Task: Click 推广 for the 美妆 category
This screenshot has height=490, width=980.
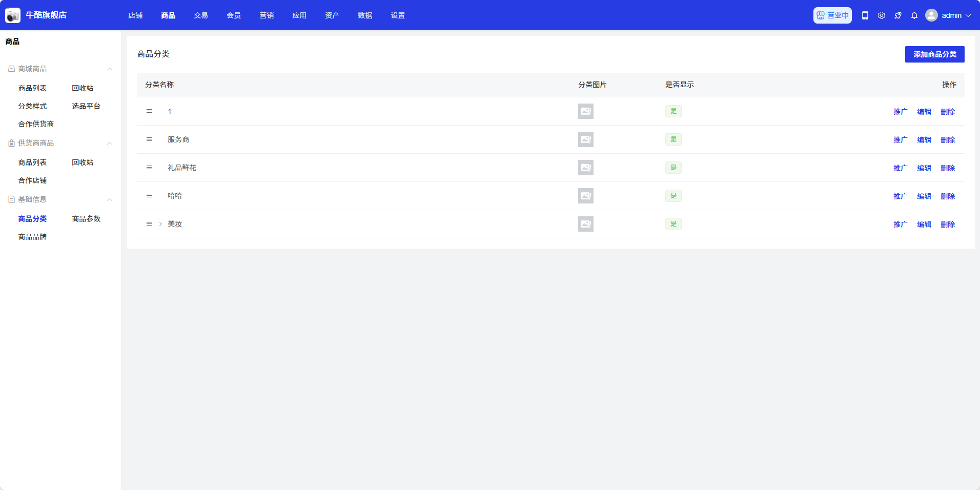Action: 901,224
